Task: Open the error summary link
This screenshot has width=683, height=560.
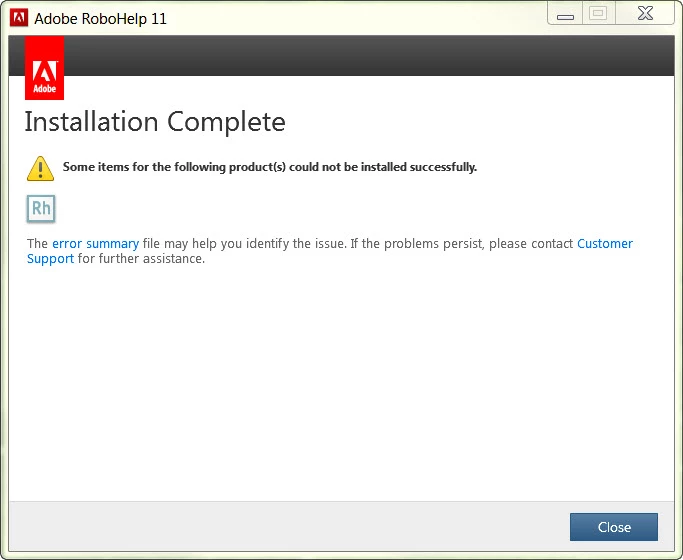Action: click(95, 243)
